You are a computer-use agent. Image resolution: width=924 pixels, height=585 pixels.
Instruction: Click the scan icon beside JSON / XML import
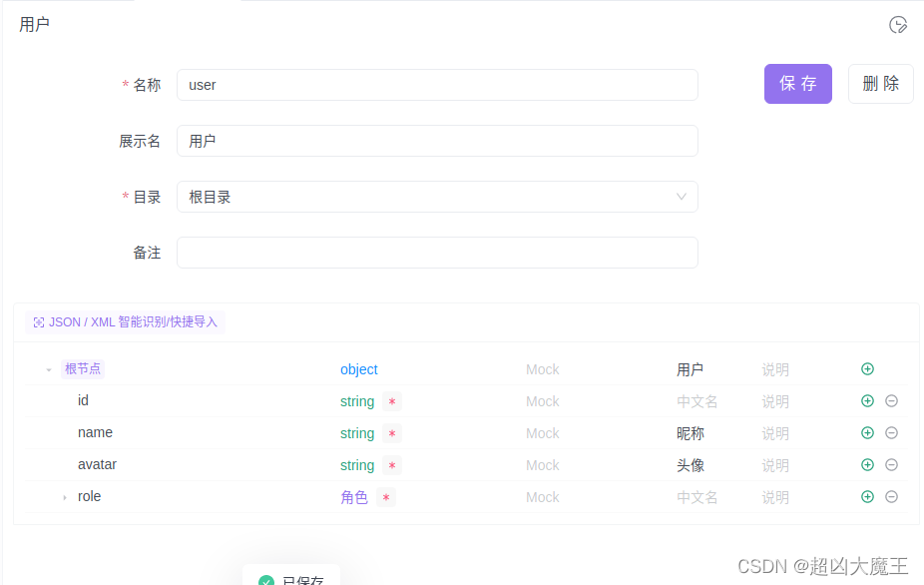point(39,322)
